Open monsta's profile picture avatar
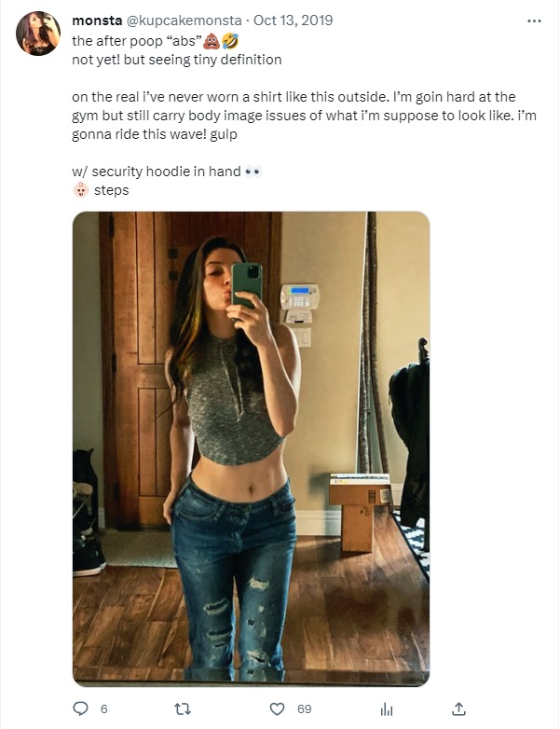This screenshot has height=729, width=560. 38,34
